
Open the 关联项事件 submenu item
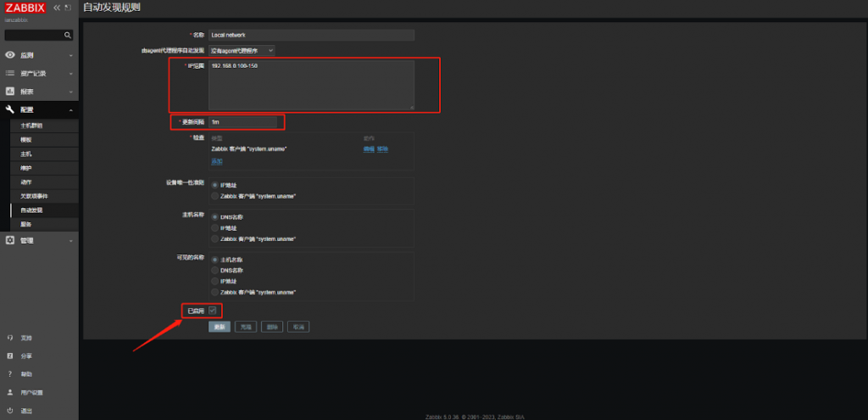coord(44,196)
